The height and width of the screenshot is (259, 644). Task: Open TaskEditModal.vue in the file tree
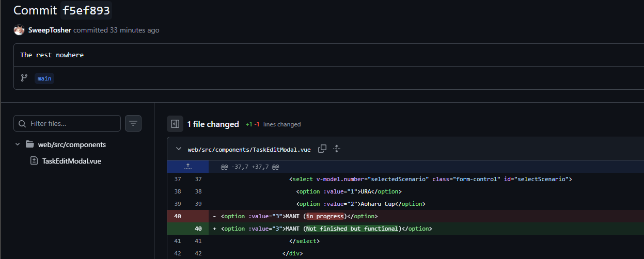[72, 161]
